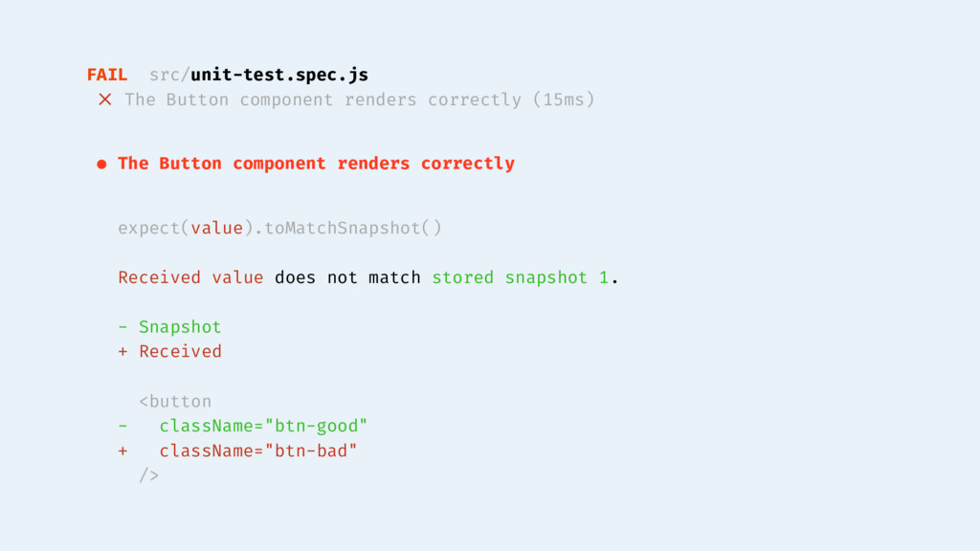This screenshot has height=551, width=980.
Task: Select the gray test summary line with 15ms
Action: click(x=360, y=99)
